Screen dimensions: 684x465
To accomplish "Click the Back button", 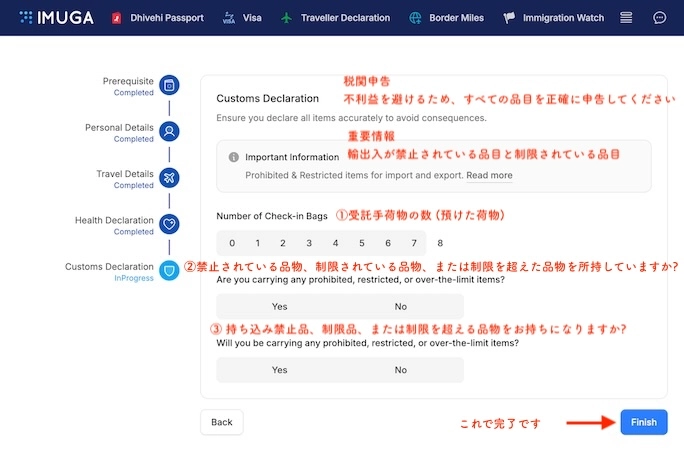I will (222, 422).
